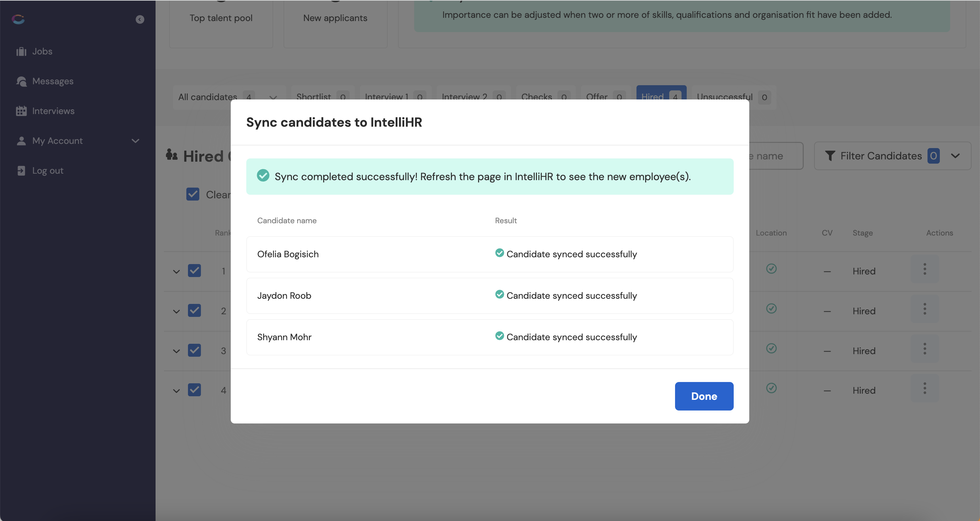Open actions menu for rank 4 row
980x521 pixels.
point(925,388)
